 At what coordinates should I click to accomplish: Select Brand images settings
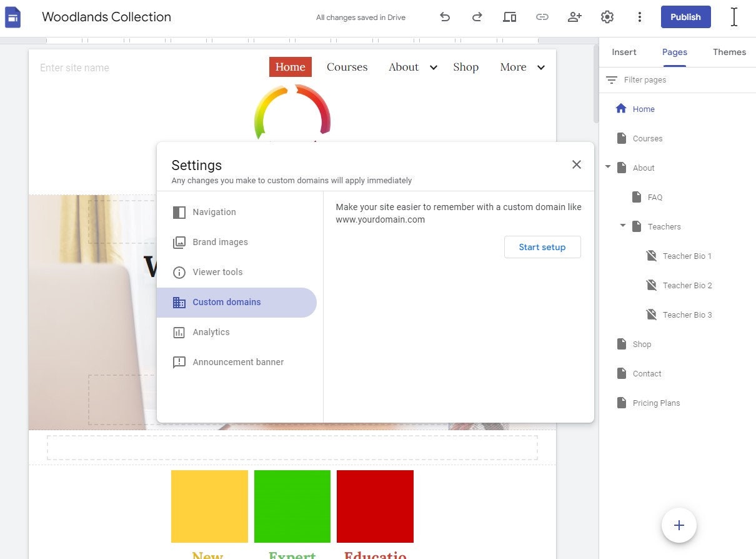[x=220, y=242]
